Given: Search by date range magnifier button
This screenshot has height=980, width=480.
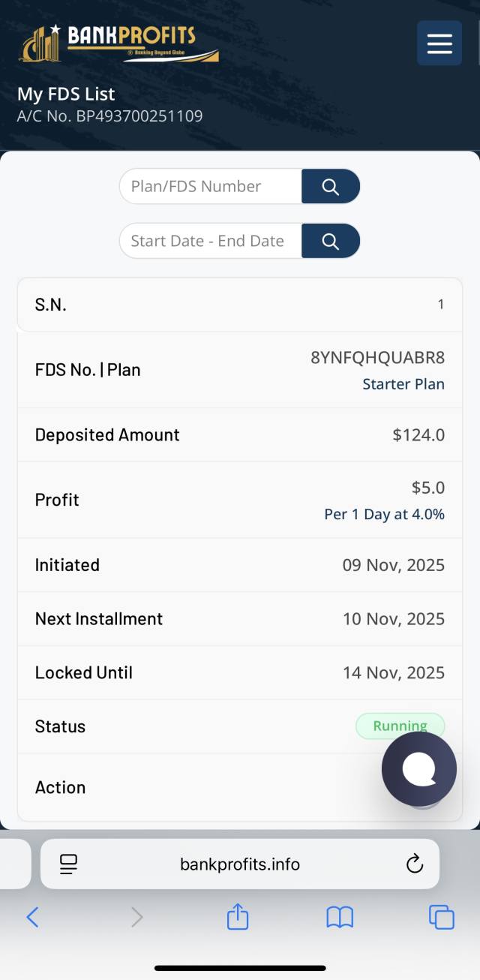Looking at the screenshot, I should point(331,241).
